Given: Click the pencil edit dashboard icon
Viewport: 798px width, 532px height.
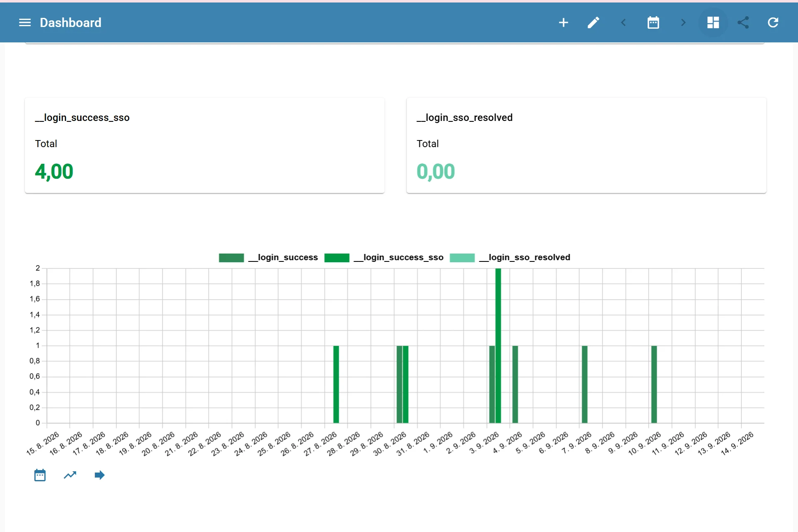Looking at the screenshot, I should 593,22.
